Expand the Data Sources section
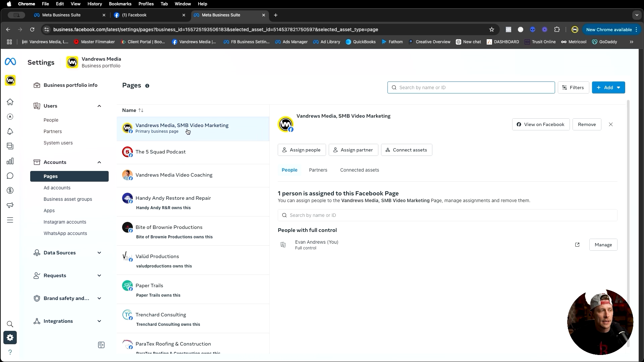644x362 pixels. (x=99, y=253)
